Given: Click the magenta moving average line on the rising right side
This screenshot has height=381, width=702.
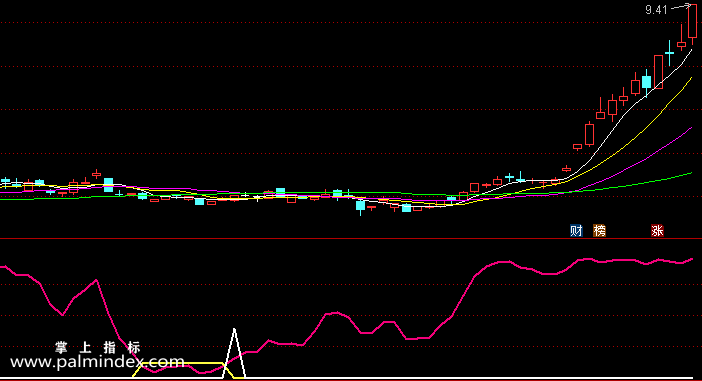Looking at the screenshot, I should point(663,147).
